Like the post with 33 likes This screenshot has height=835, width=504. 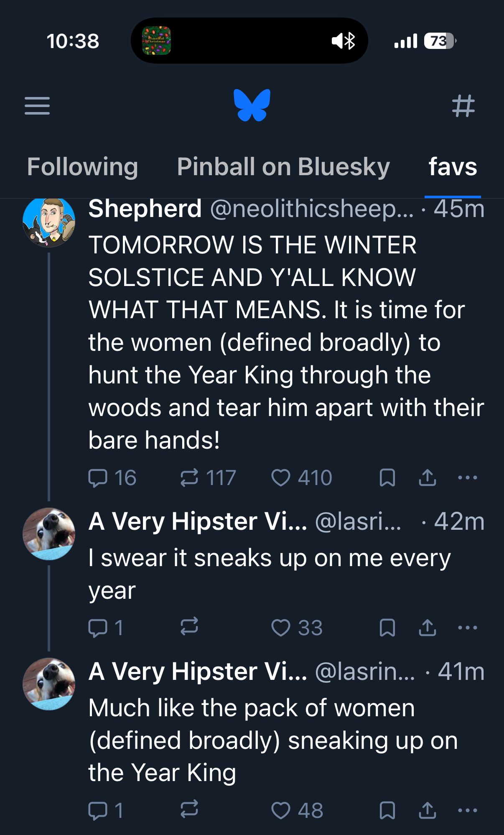click(x=281, y=628)
